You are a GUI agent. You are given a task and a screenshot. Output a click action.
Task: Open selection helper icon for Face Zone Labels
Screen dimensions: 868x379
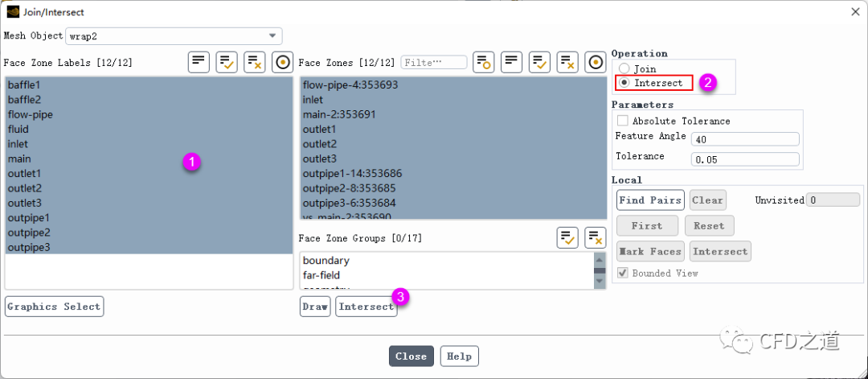pyautogui.click(x=282, y=62)
